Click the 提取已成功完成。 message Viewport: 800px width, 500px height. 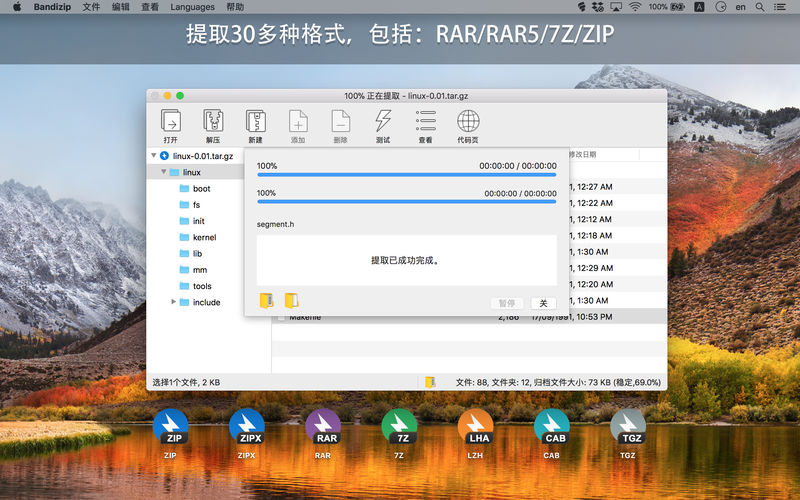click(x=406, y=260)
